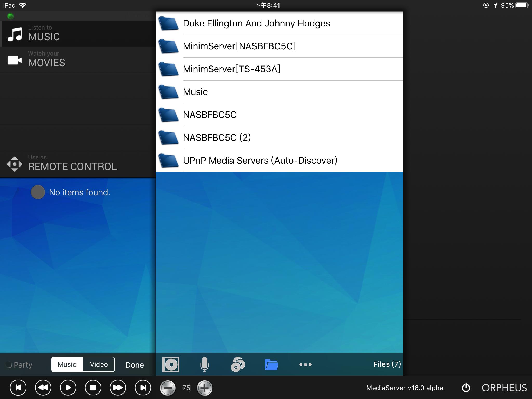Click the movie camera icon

(15, 60)
